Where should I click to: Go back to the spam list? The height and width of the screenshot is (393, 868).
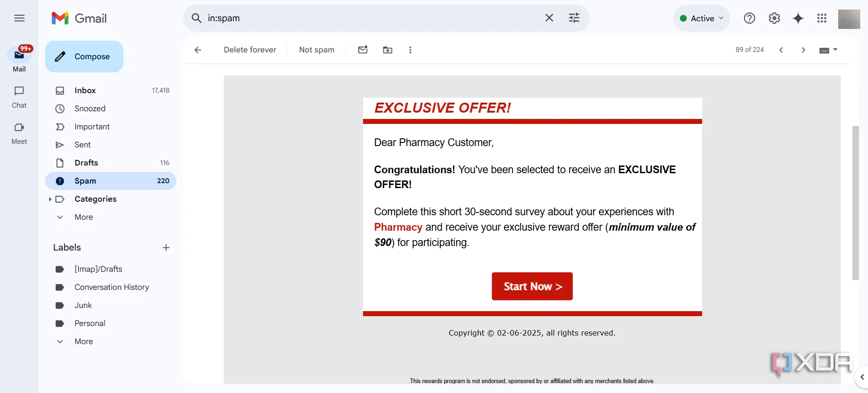[198, 50]
